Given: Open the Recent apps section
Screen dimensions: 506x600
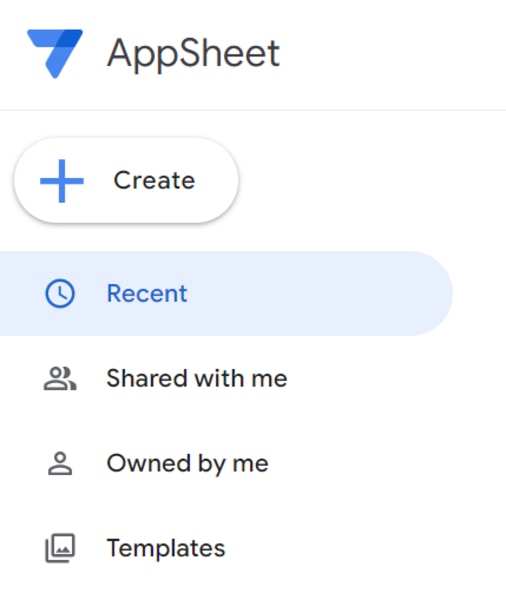Looking at the screenshot, I should pyautogui.click(x=226, y=293).
